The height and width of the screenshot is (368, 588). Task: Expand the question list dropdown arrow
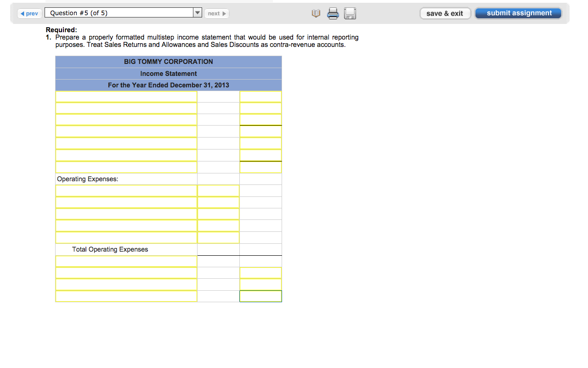coord(198,13)
